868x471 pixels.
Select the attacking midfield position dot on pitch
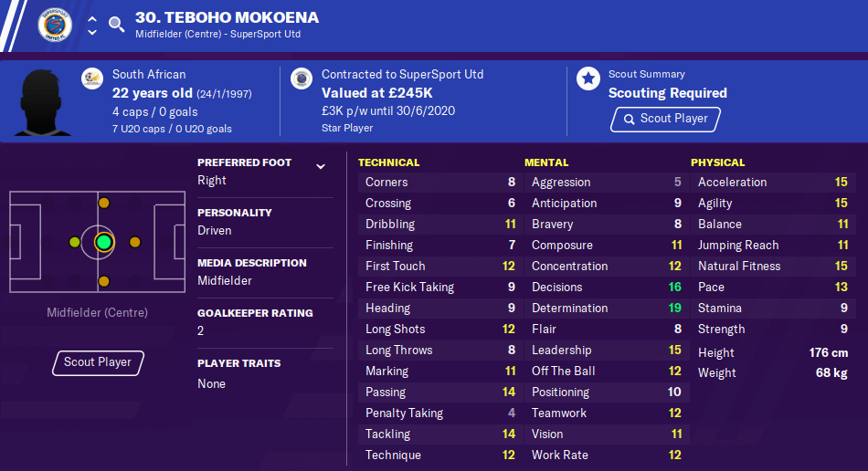[x=134, y=242]
